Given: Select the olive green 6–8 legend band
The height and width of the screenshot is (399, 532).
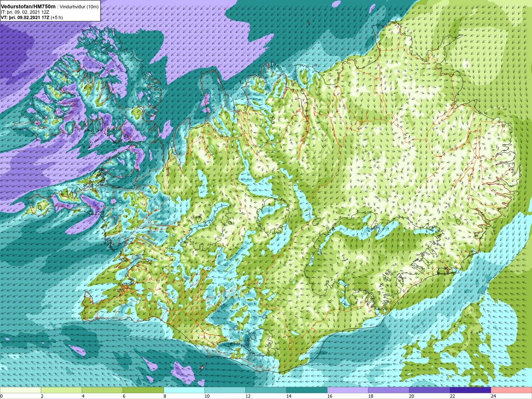Looking at the screenshot, I should click(x=143, y=390).
